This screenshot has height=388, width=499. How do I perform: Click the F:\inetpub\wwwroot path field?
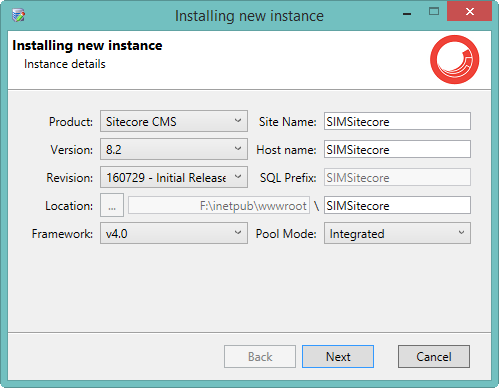point(219,205)
